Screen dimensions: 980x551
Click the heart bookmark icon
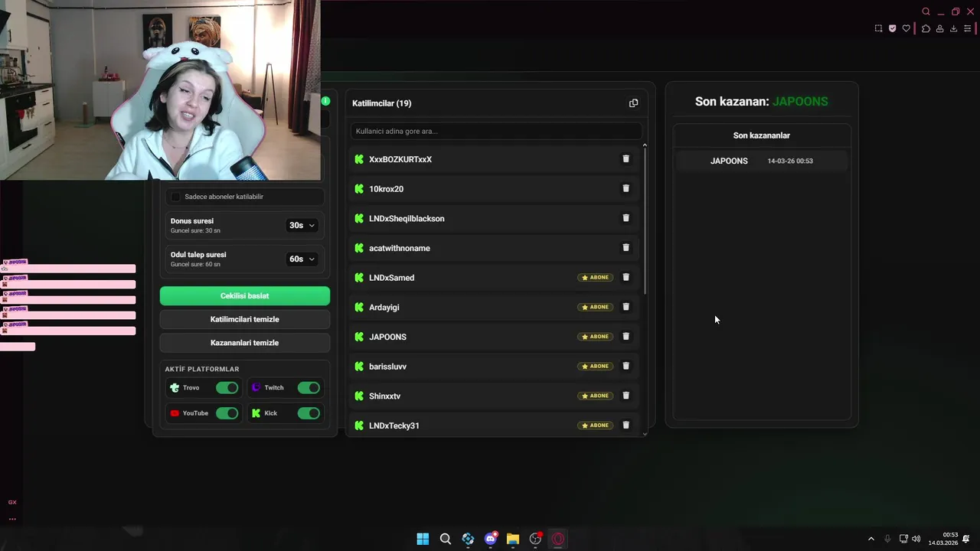(906, 28)
